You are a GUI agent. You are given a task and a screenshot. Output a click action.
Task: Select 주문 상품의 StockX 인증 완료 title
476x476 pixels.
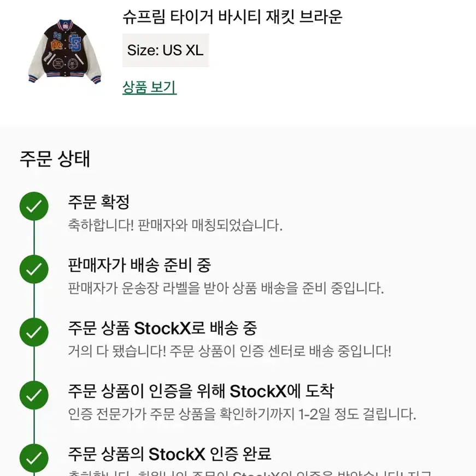(169, 454)
